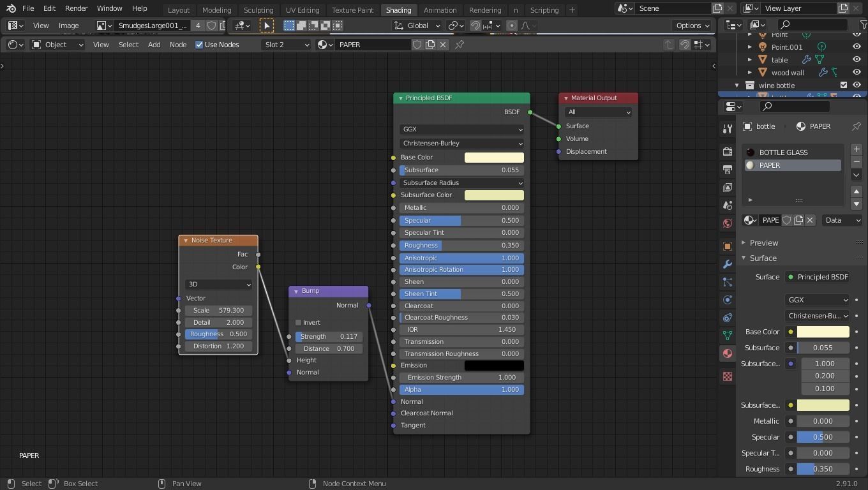Open the GGX distribution dropdown on Principled BSDF node
Image resolution: width=868 pixels, height=490 pixels.
462,129
